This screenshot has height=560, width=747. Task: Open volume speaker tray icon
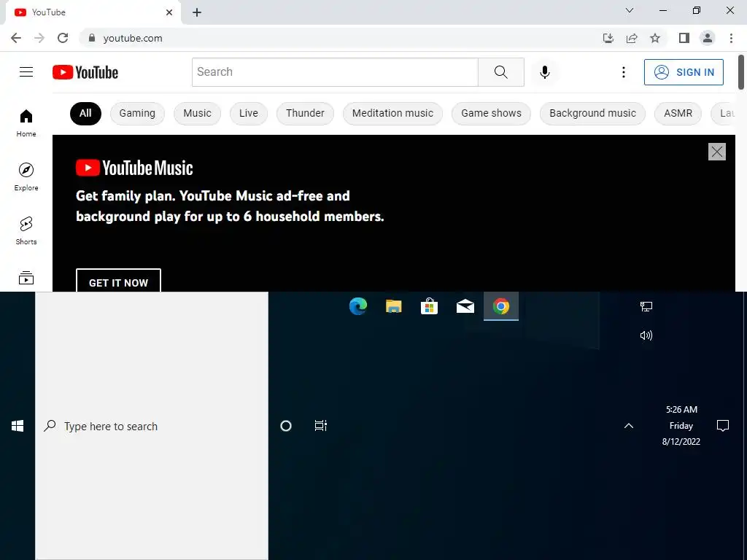point(646,335)
